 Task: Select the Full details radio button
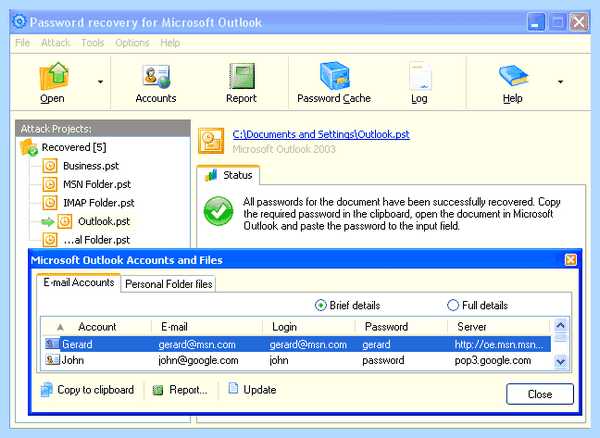tap(453, 305)
